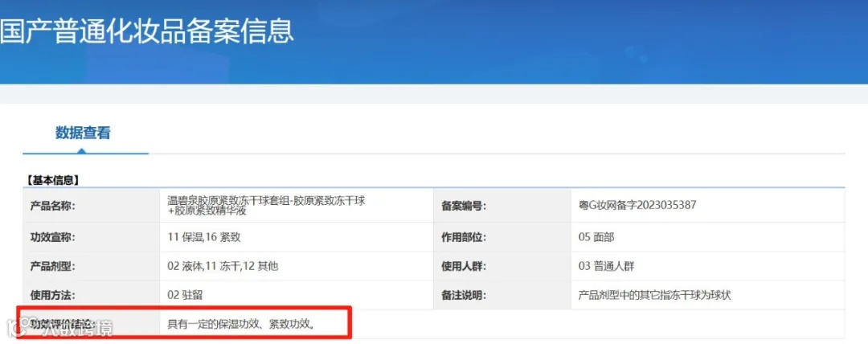Screen dimensions: 868x344
Task: Select the value 02 驻留
Action: point(185,295)
